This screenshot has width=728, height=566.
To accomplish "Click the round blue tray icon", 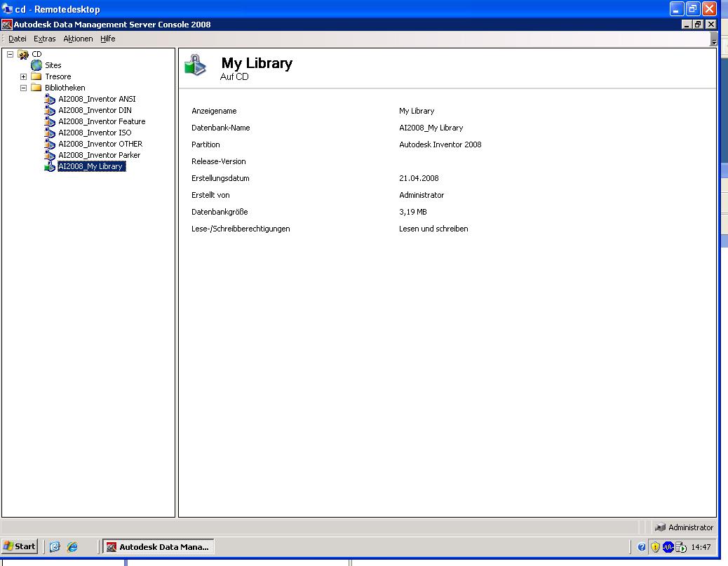I will [x=668, y=547].
